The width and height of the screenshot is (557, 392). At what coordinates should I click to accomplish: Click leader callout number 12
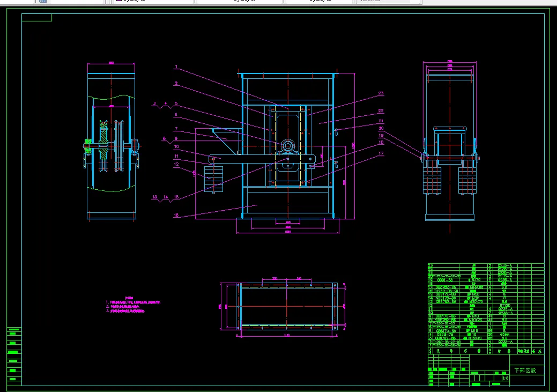pyautogui.click(x=176, y=164)
